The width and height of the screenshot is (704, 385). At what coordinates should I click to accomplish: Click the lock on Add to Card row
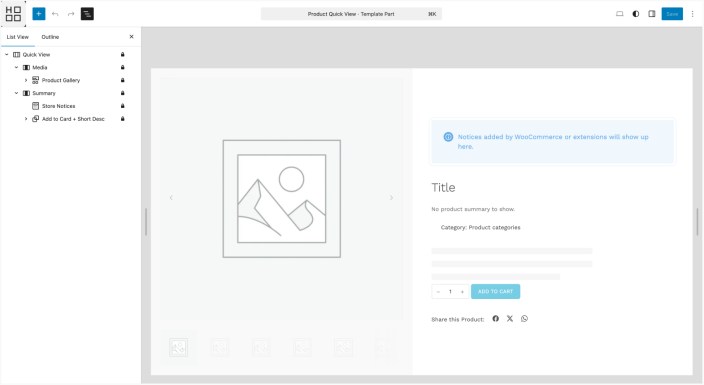click(123, 119)
